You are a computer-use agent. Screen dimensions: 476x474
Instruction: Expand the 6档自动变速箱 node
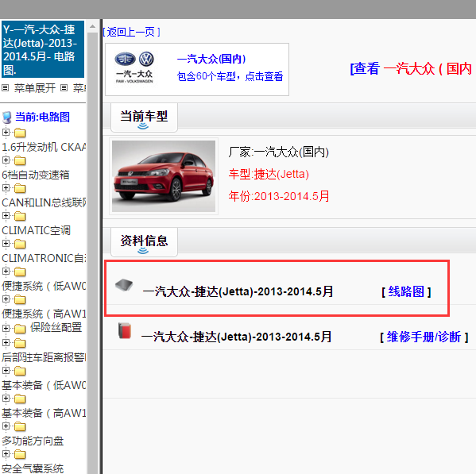tap(6, 160)
